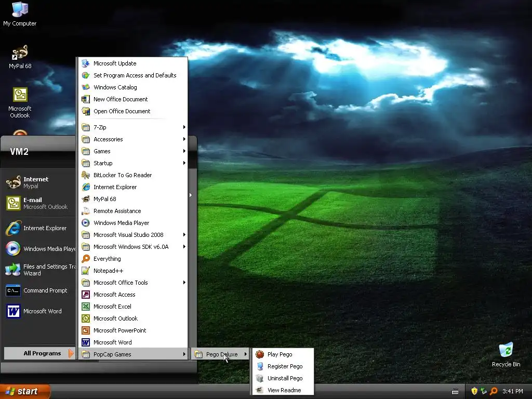The height and width of the screenshot is (399, 532).
Task: Click Microsoft Update icon in programs list
Action: coord(86,63)
